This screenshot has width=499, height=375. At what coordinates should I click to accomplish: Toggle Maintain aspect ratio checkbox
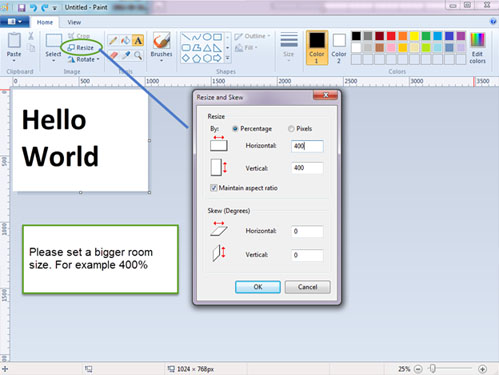tap(213, 188)
